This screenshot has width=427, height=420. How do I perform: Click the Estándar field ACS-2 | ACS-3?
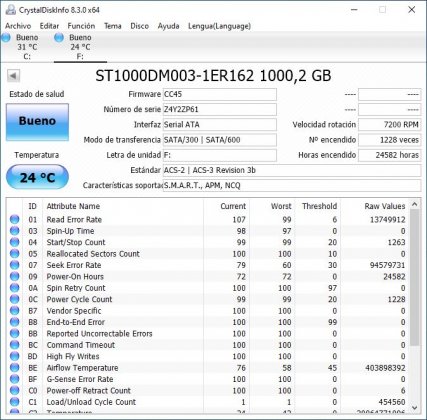click(292, 170)
